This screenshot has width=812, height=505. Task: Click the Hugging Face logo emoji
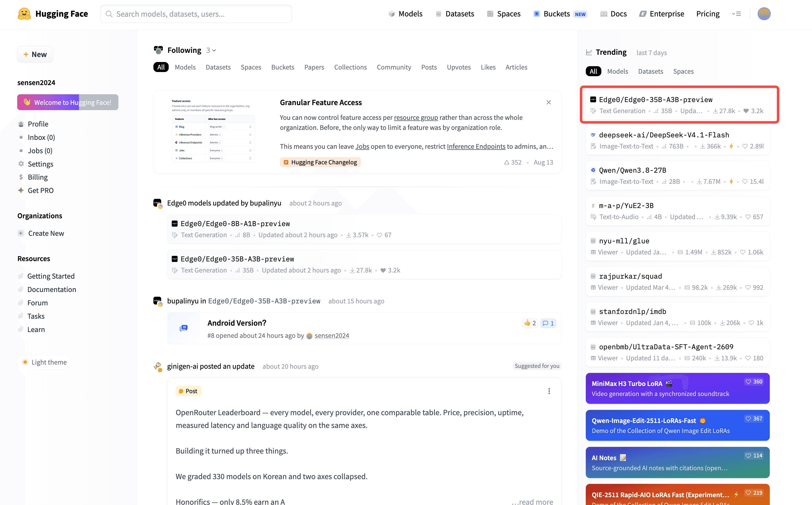coord(24,14)
